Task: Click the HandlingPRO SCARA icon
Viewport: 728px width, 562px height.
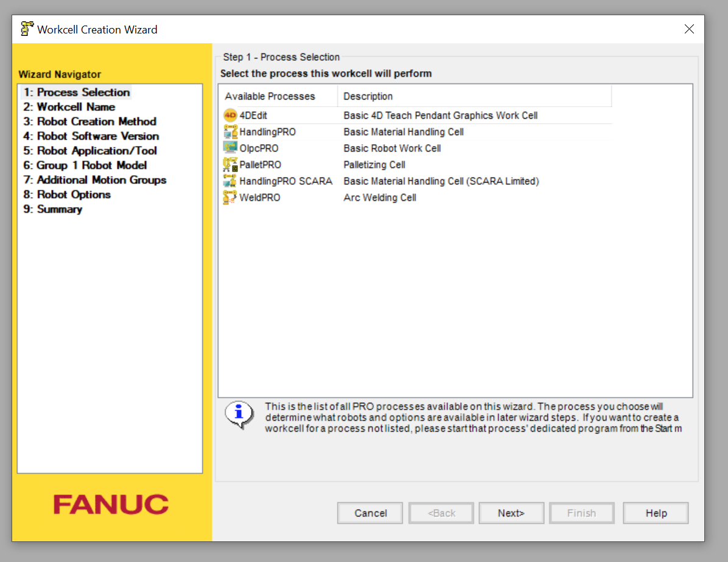Action: tap(230, 181)
